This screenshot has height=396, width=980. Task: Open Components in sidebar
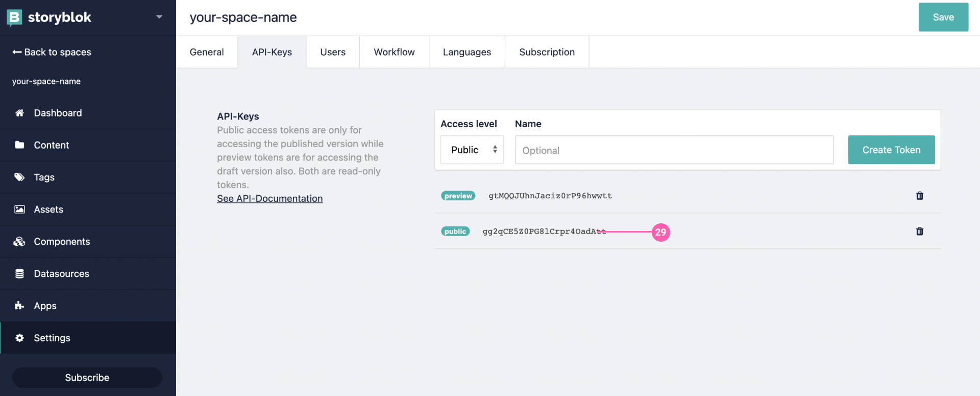click(x=88, y=242)
